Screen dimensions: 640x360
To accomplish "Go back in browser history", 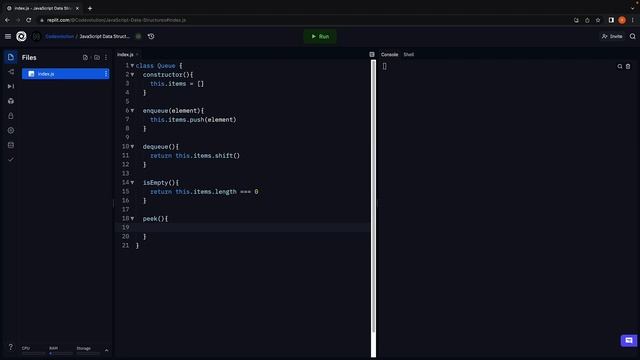I will click(x=7, y=20).
